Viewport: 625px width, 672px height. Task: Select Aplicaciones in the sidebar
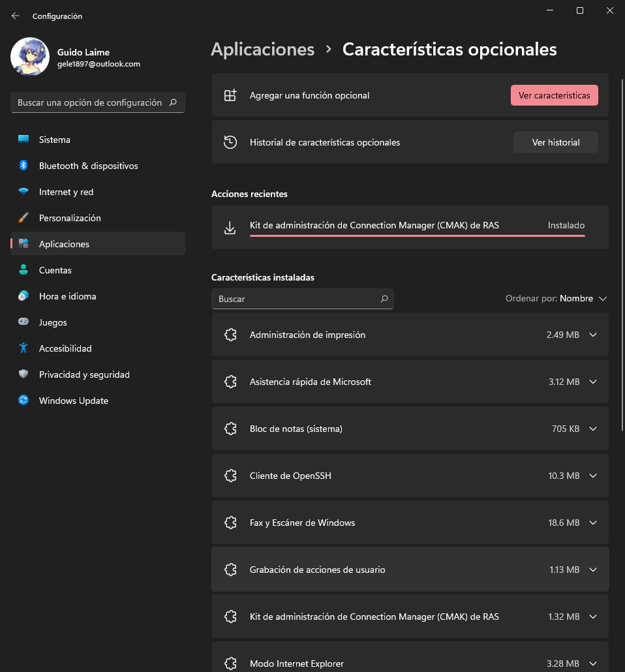(98, 244)
